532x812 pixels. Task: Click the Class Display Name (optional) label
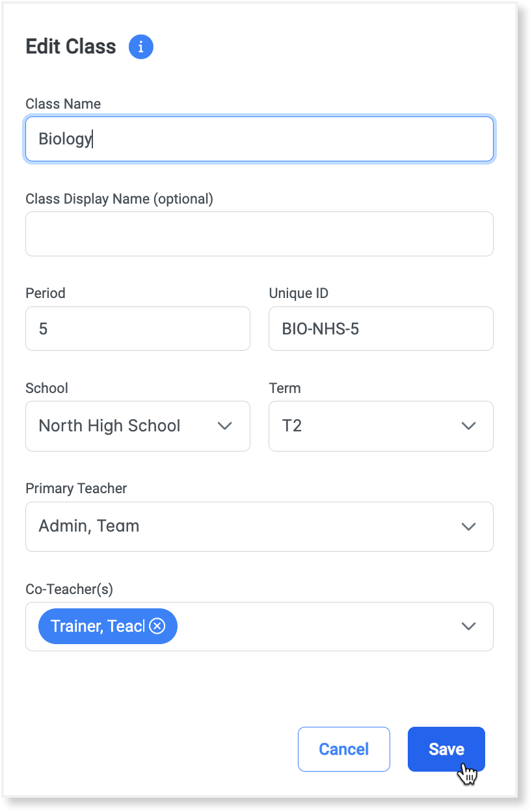119,198
